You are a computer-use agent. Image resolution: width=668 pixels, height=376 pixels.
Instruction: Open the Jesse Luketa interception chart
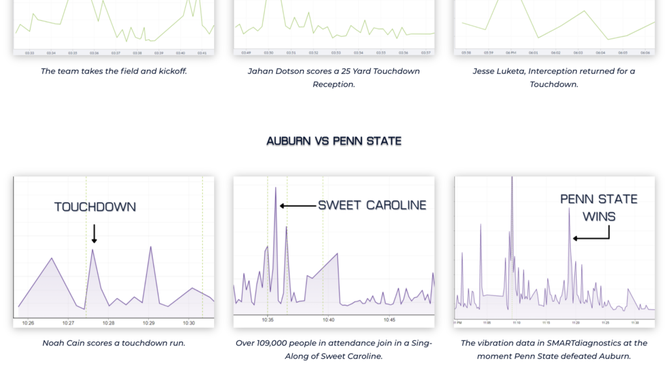(555, 27)
